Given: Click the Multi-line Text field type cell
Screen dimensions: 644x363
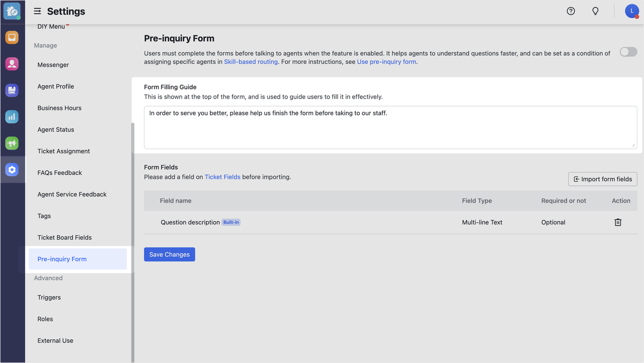Looking at the screenshot, I should tap(482, 223).
